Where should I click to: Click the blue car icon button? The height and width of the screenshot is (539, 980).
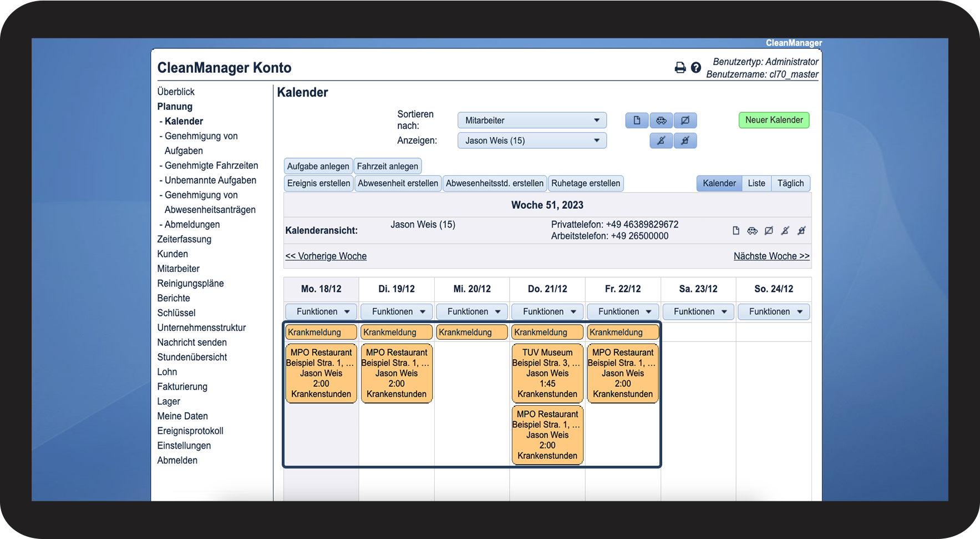(x=661, y=120)
